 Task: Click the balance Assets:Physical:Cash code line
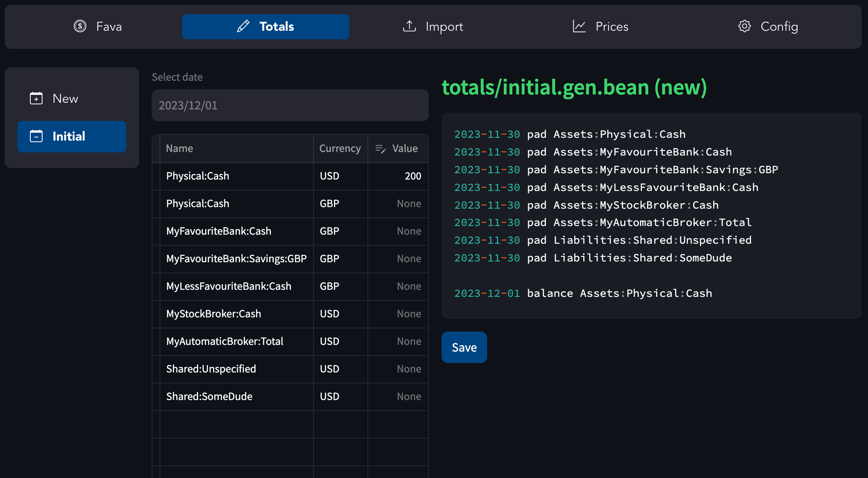pyautogui.click(x=583, y=293)
